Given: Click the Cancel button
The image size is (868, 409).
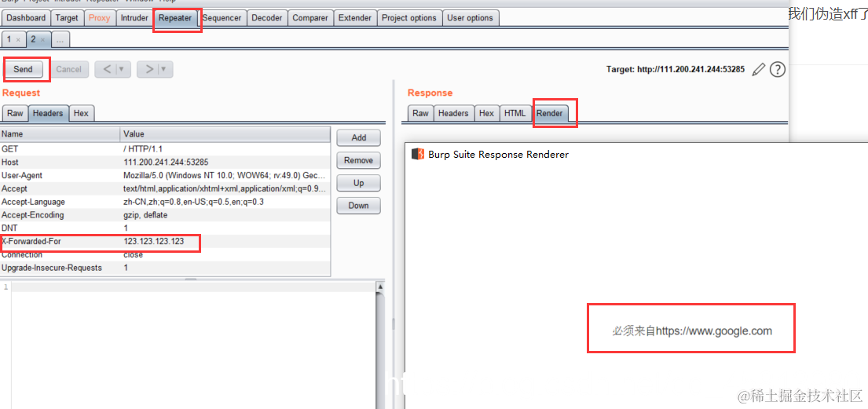Looking at the screenshot, I should tap(69, 69).
